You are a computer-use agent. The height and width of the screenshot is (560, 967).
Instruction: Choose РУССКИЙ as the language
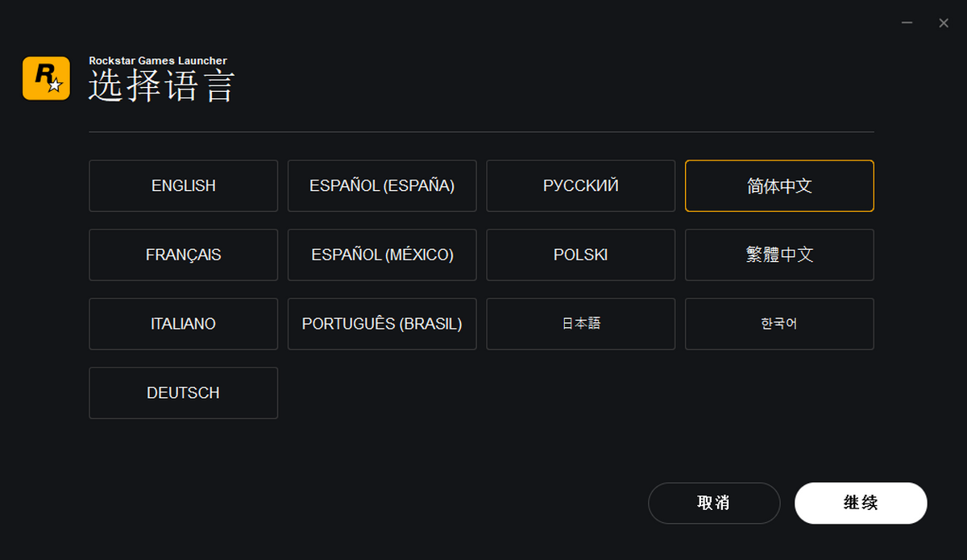click(580, 186)
